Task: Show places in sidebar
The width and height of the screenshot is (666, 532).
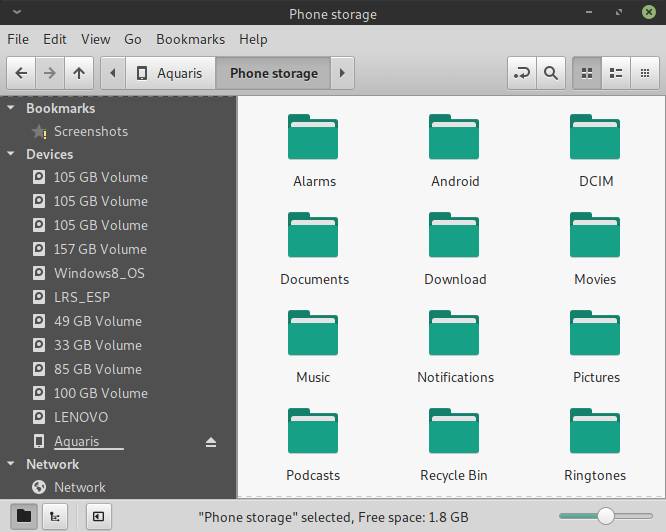Action: coord(24,516)
